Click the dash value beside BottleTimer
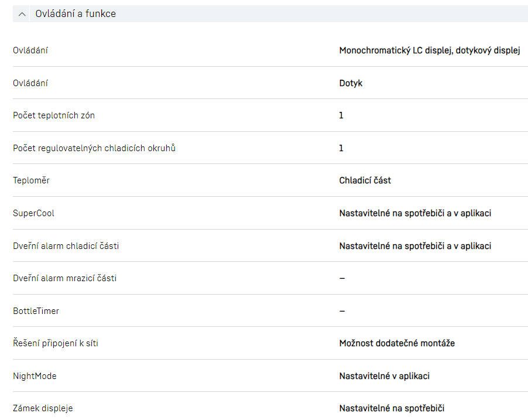 click(342, 311)
